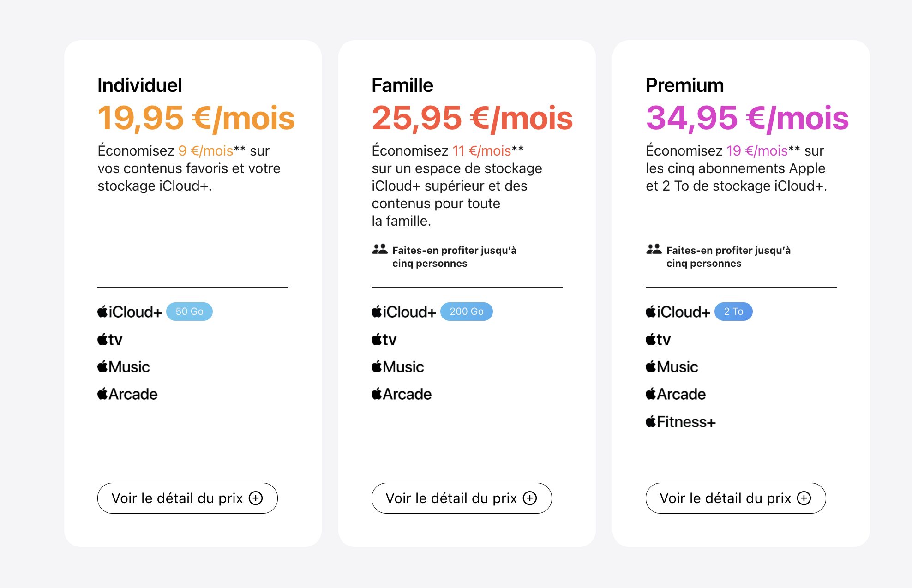Screen dimensions: 912x588
Task: Click the 19,95 €/mois price
Action: [196, 118]
